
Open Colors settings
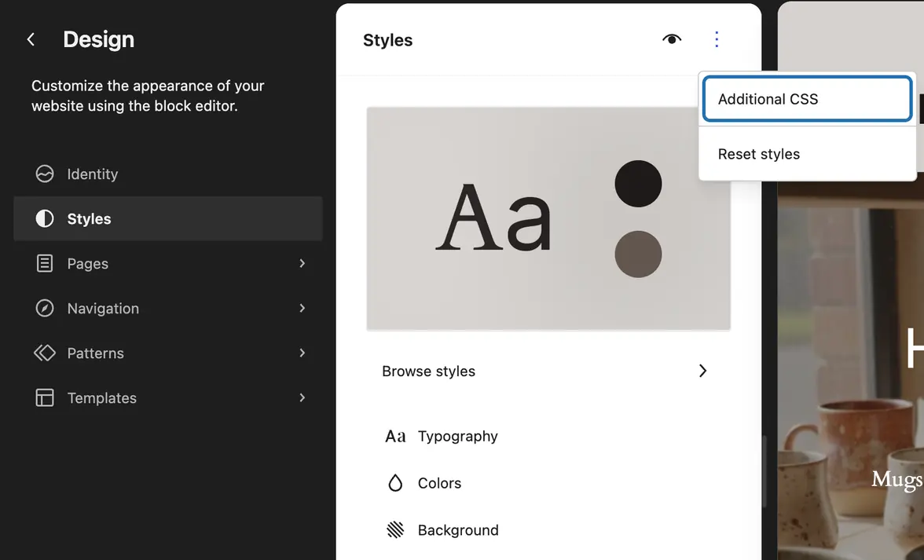(x=548, y=483)
